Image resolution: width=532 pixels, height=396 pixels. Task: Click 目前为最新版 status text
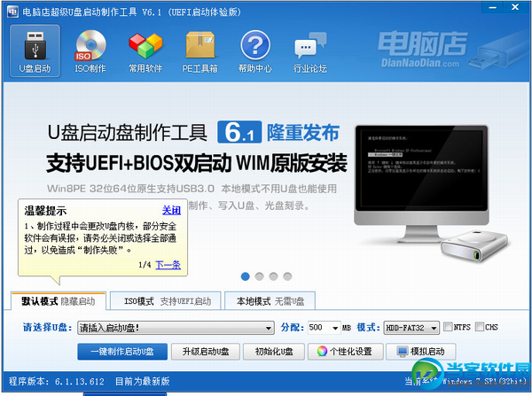pos(143,382)
